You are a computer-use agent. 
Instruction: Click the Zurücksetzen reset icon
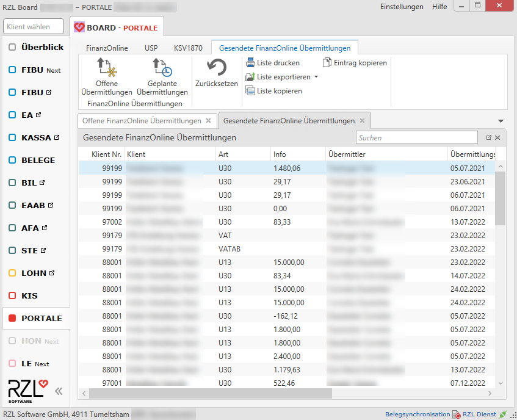coord(216,68)
